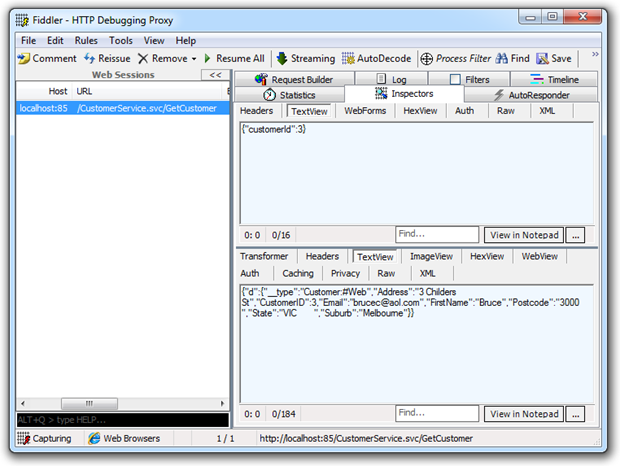Toggle the Filters tab checkbox
Image resolution: width=620 pixels, height=466 pixels.
click(455, 79)
